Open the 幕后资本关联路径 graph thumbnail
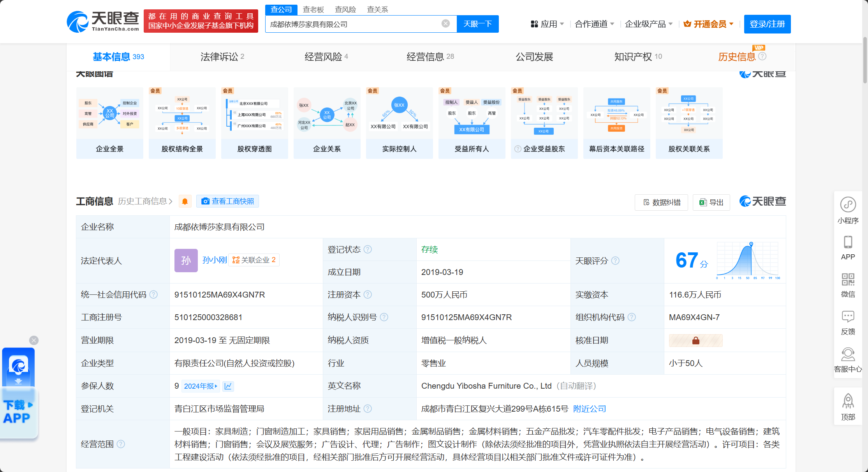This screenshot has height=472, width=868. click(x=617, y=123)
